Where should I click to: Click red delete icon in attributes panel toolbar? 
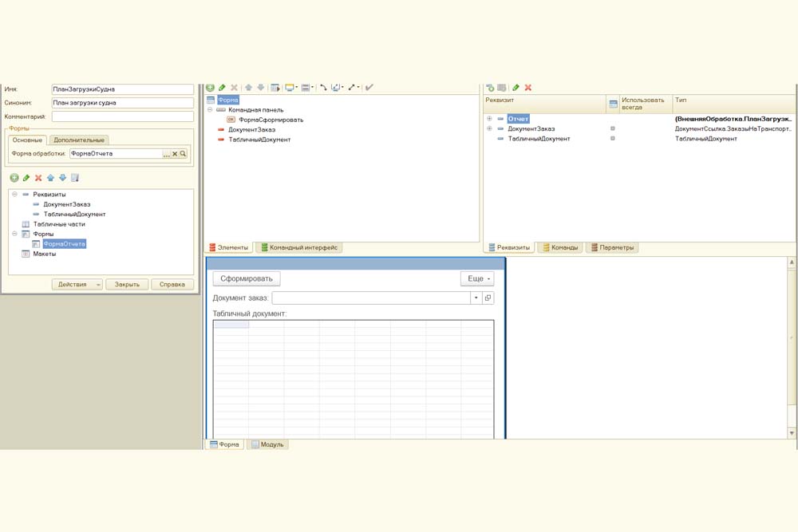coord(528,87)
